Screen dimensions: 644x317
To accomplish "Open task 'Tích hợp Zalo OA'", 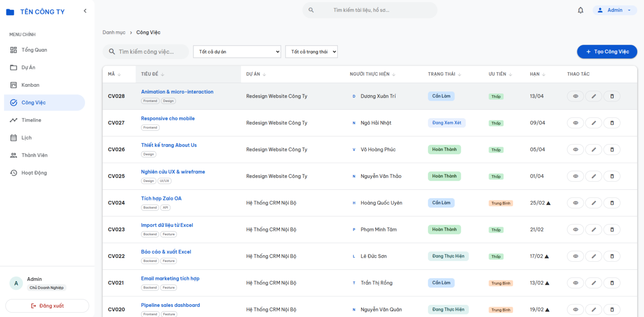I will point(161,198).
